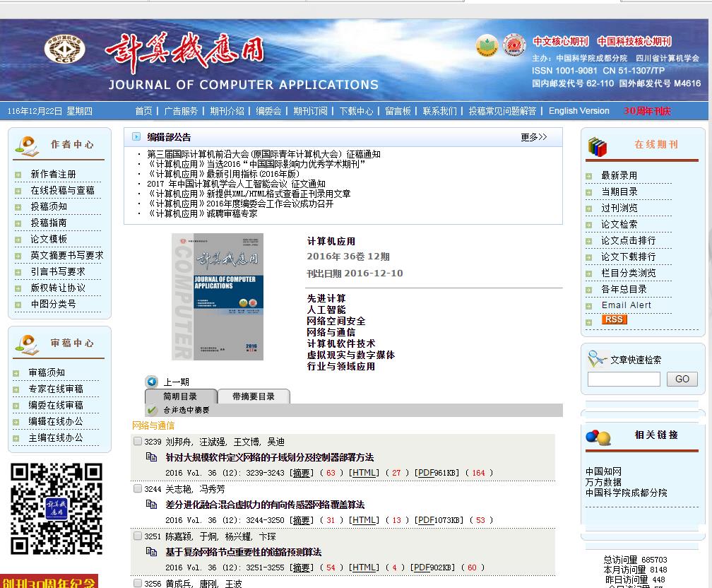Open 留言板 in the navigation bar
Image resolution: width=712 pixels, height=588 pixels.
[398, 111]
